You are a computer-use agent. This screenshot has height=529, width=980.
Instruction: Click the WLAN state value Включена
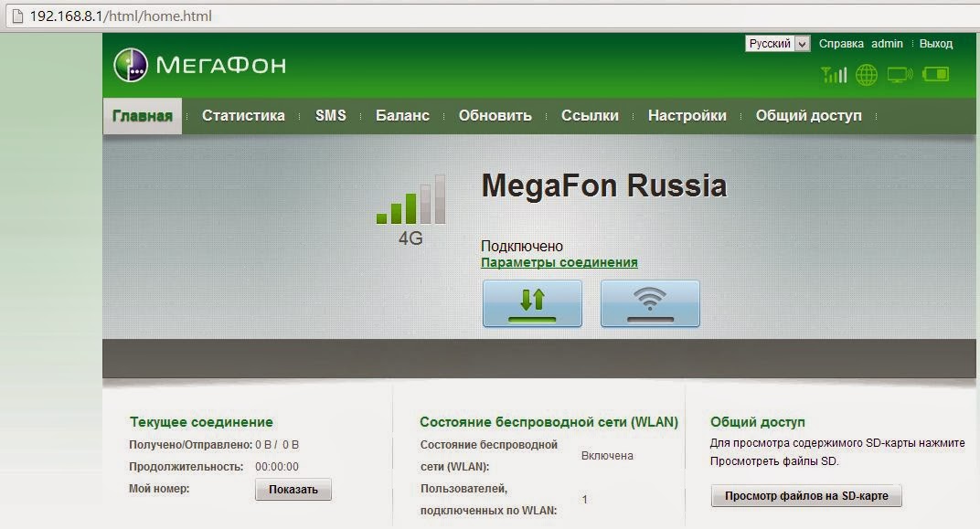pyautogui.click(x=608, y=456)
